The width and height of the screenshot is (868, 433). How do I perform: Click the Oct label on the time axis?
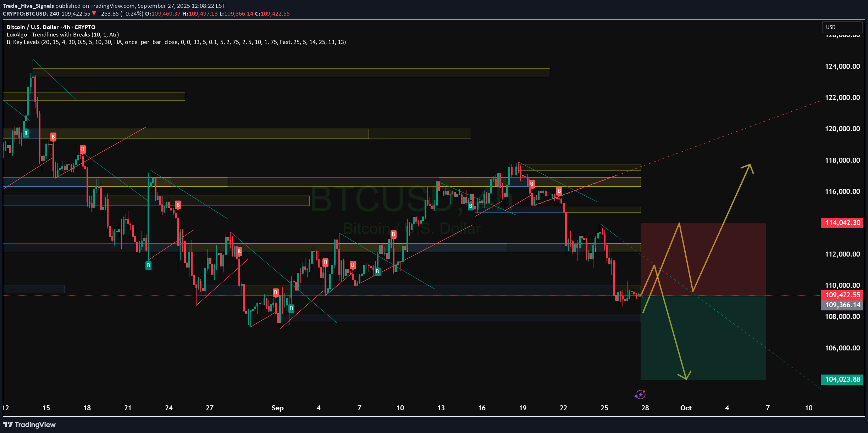click(x=686, y=408)
